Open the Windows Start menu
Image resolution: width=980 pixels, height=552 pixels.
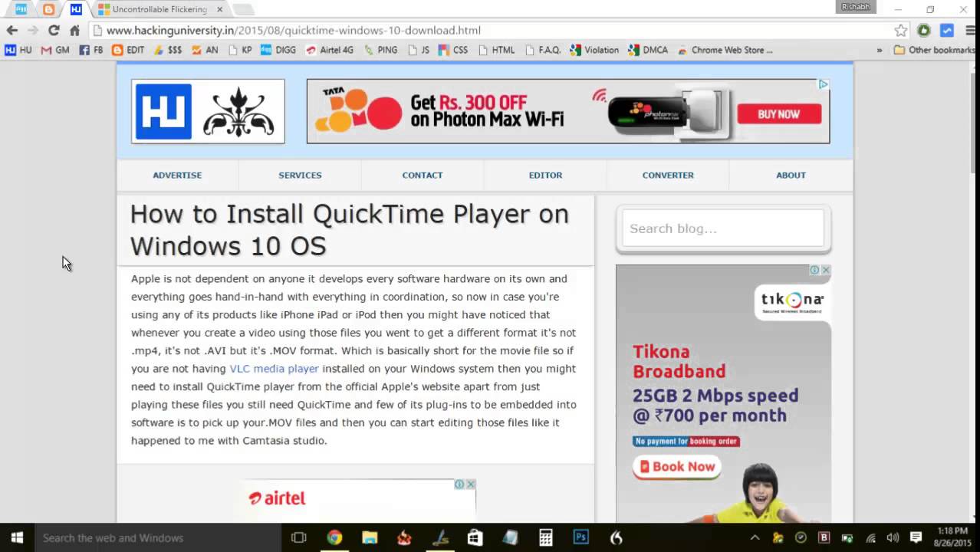click(17, 538)
